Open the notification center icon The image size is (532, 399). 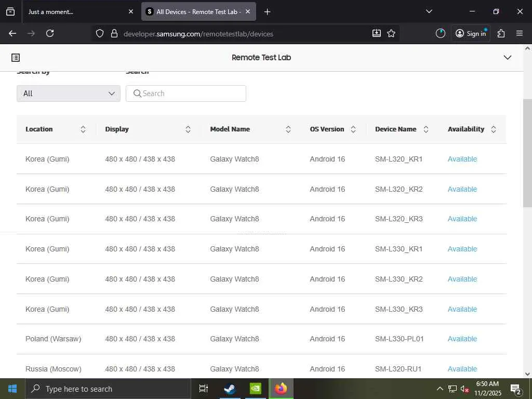(516, 389)
